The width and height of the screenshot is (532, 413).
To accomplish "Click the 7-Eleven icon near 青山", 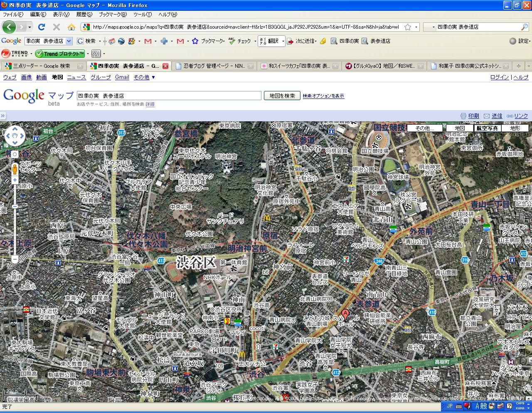I will pos(345,259).
